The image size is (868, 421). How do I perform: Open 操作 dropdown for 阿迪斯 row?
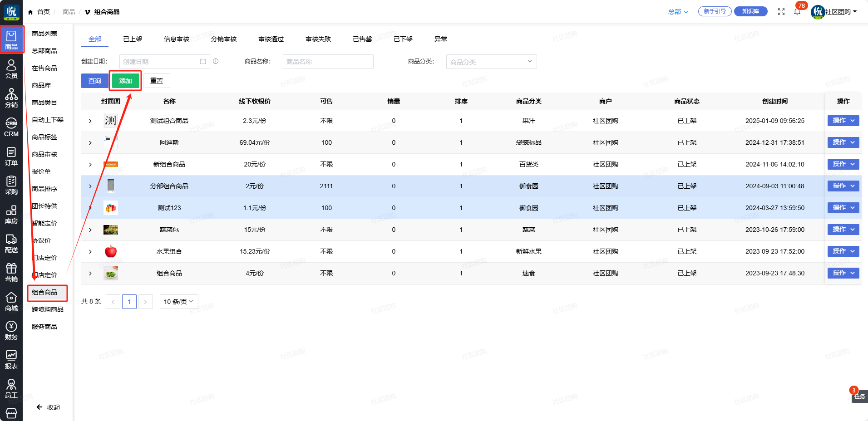[x=843, y=142]
